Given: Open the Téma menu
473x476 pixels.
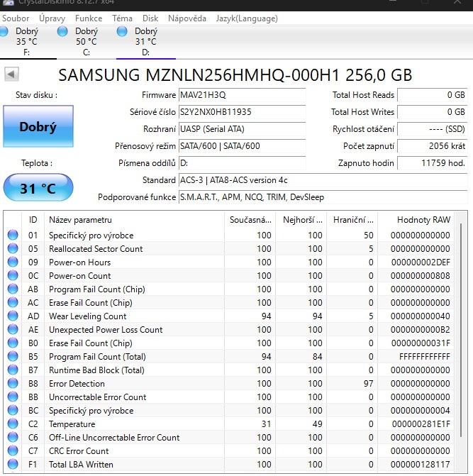Looking at the screenshot, I should (x=122, y=18).
